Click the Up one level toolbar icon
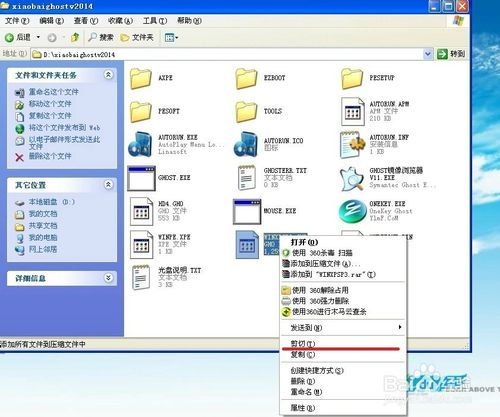The height and width of the screenshot is (417, 500). 75,37
